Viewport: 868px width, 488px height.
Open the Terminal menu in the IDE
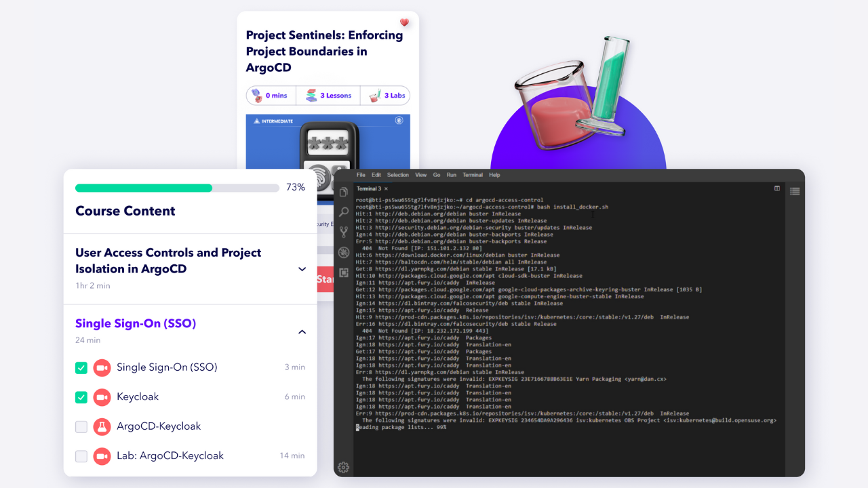point(473,175)
